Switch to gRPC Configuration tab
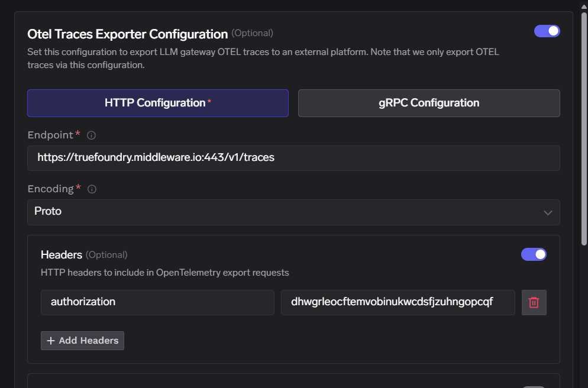Image resolution: width=588 pixels, height=388 pixels. click(x=429, y=103)
